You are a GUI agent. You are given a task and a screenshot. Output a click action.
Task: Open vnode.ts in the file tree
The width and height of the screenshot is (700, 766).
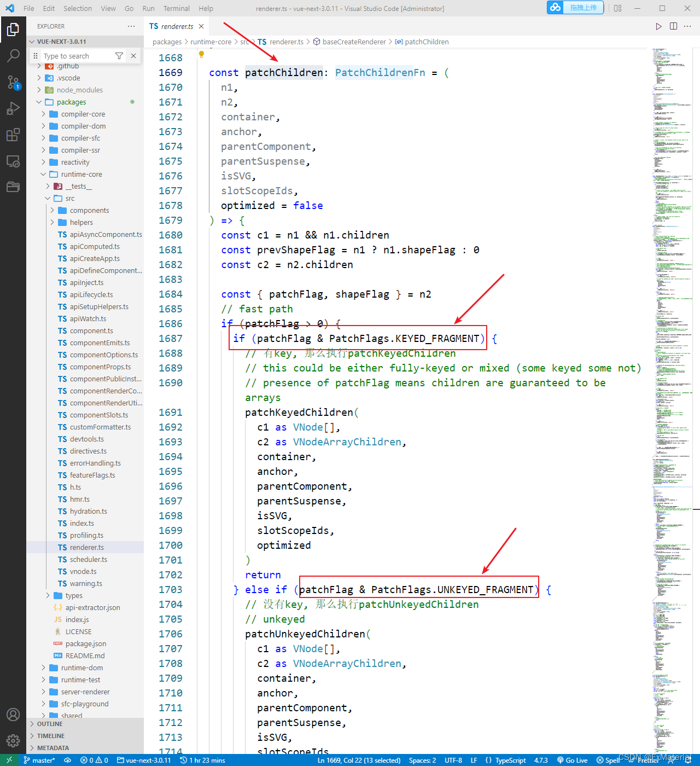point(85,571)
